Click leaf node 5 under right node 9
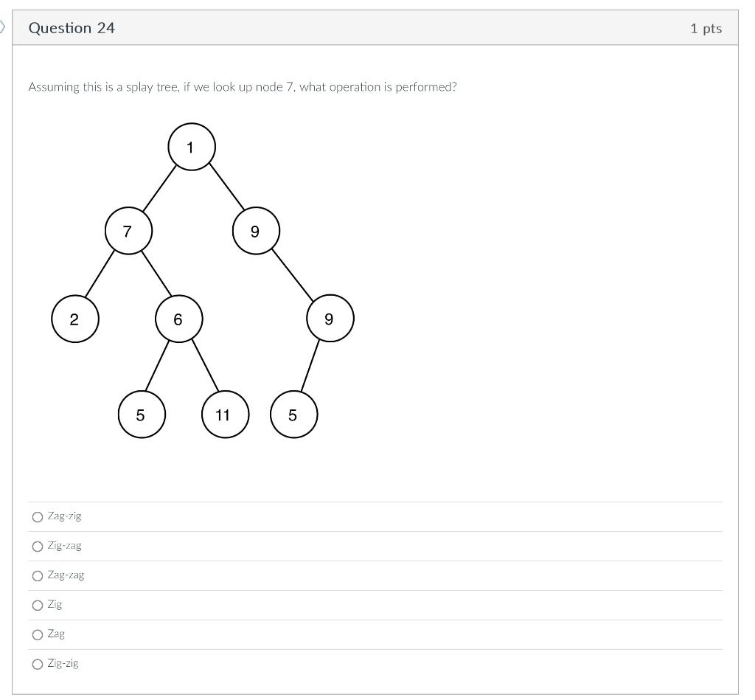 (x=293, y=415)
